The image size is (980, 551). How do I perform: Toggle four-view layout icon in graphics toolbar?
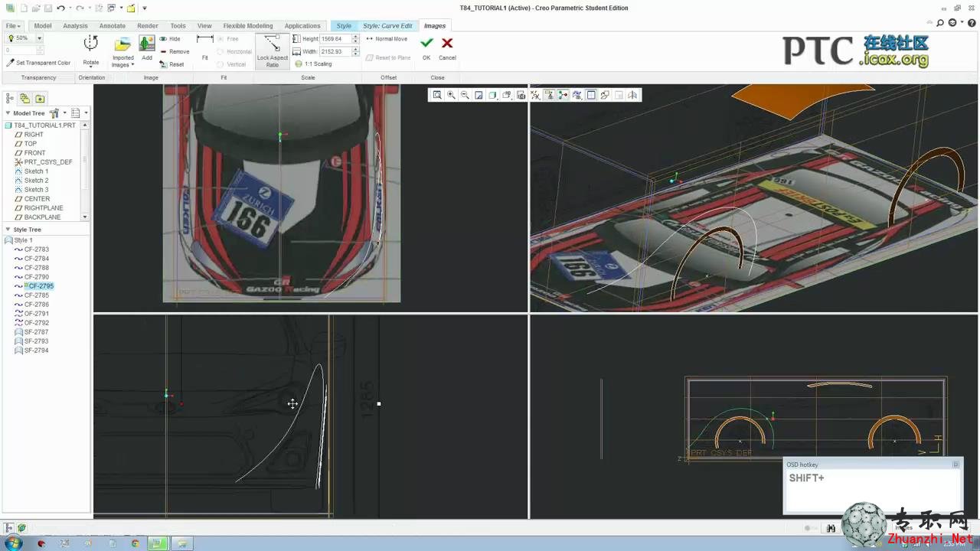tap(591, 95)
